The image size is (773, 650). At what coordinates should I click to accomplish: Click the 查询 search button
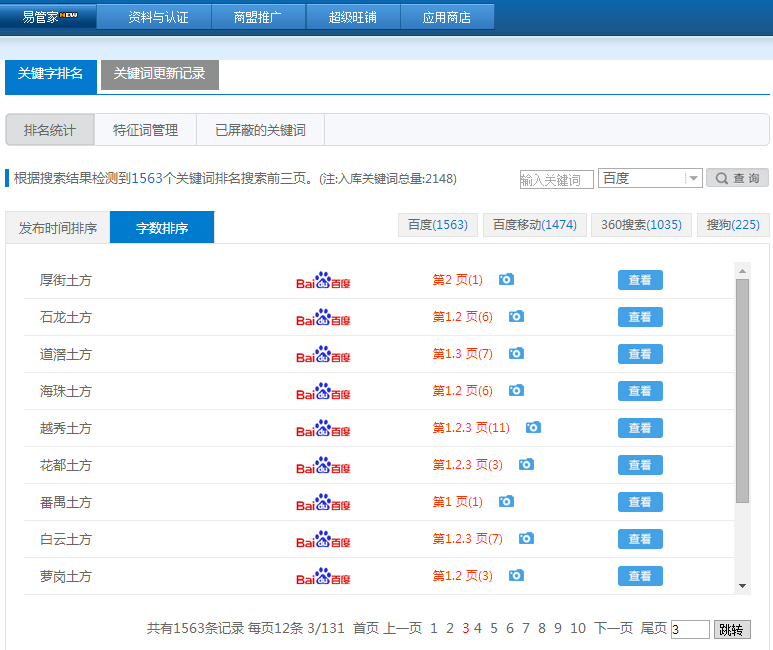click(x=737, y=179)
